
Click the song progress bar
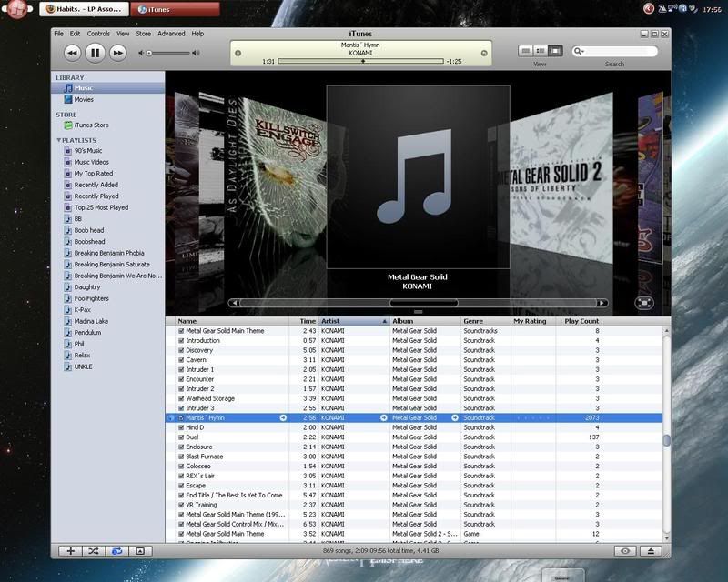(360, 61)
